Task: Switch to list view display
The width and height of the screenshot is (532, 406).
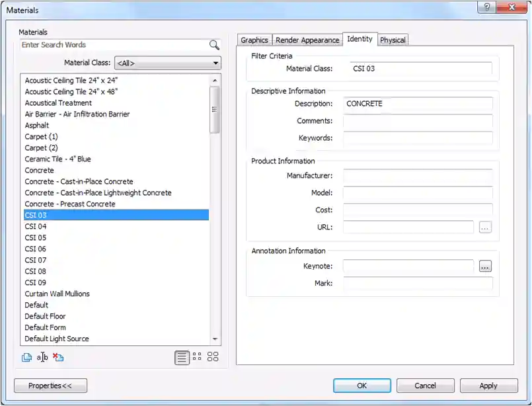Action: coord(182,358)
